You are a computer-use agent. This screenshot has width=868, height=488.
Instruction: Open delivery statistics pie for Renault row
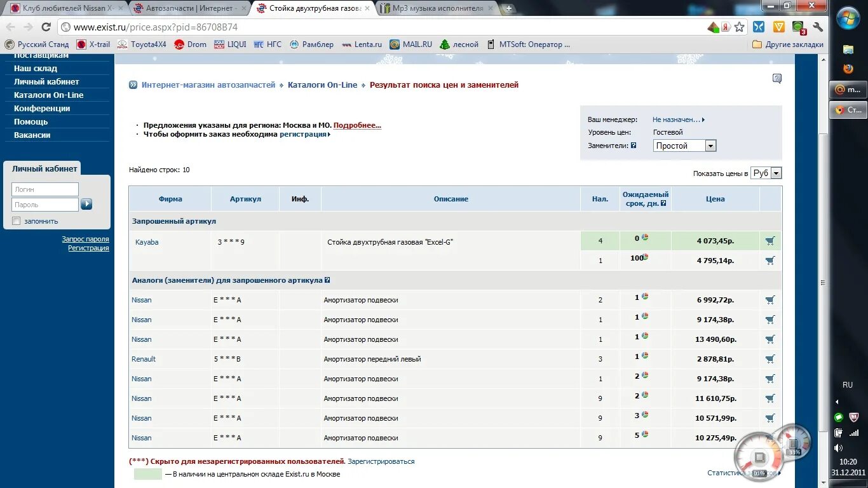645,355
